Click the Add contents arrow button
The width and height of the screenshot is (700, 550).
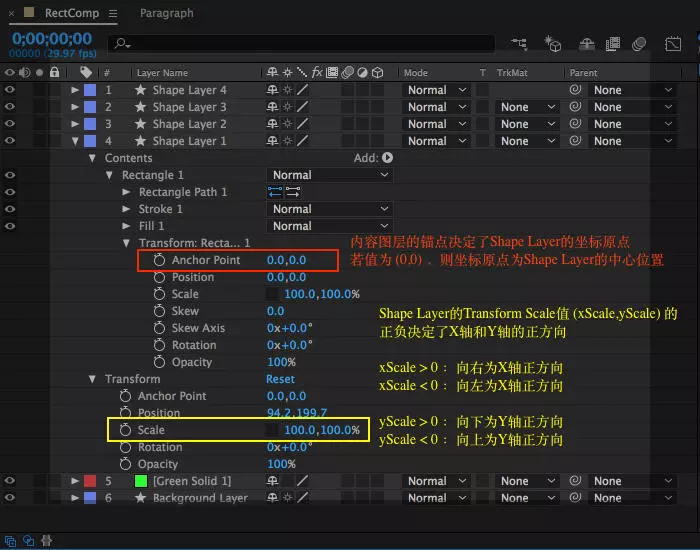(388, 158)
